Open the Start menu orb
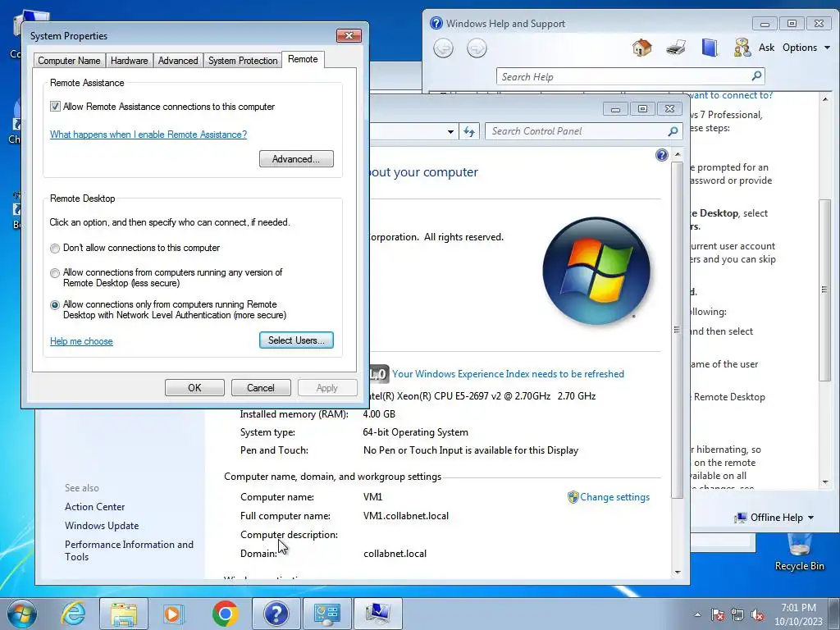The width and height of the screenshot is (840, 630). pyautogui.click(x=22, y=614)
